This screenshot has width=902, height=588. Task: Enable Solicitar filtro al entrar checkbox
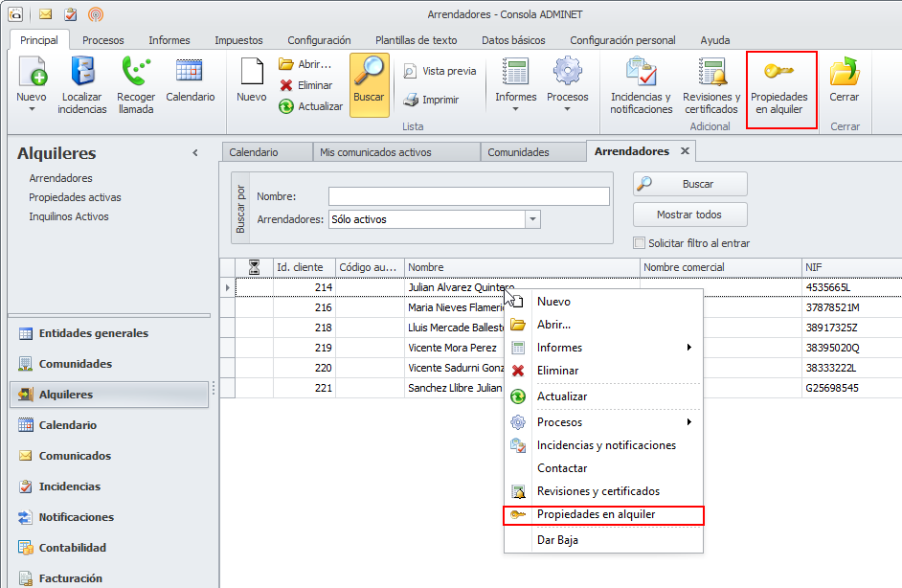[x=640, y=243]
